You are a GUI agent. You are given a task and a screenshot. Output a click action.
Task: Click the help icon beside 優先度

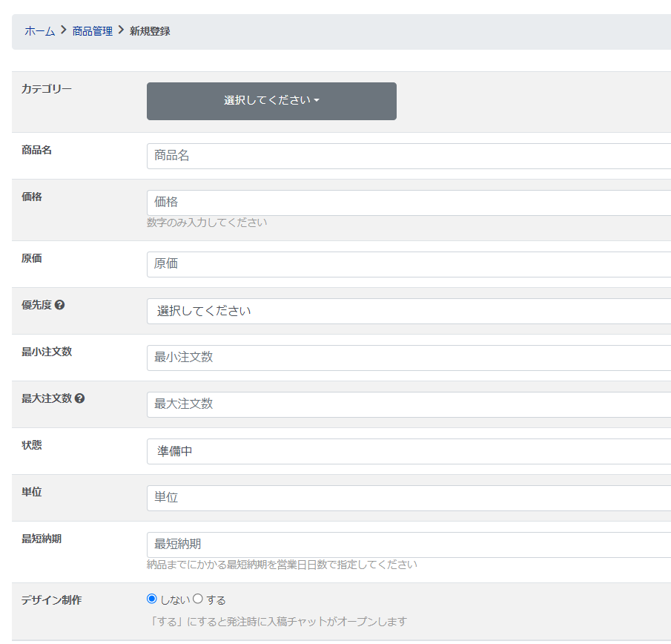[60, 305]
